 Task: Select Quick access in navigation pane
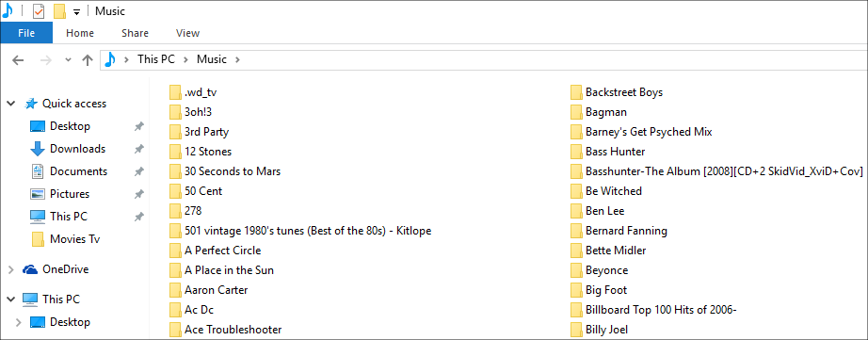(74, 104)
